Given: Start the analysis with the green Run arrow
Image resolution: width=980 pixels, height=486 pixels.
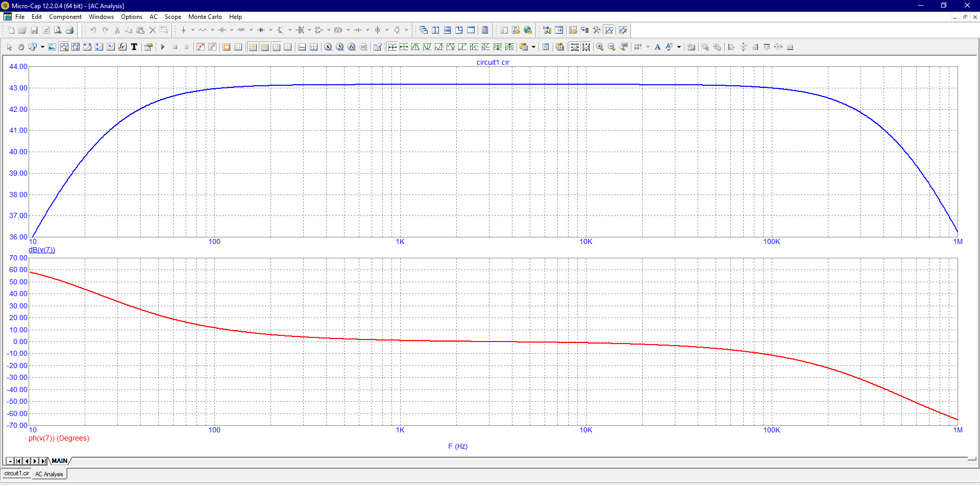Looking at the screenshot, I should point(163,47).
